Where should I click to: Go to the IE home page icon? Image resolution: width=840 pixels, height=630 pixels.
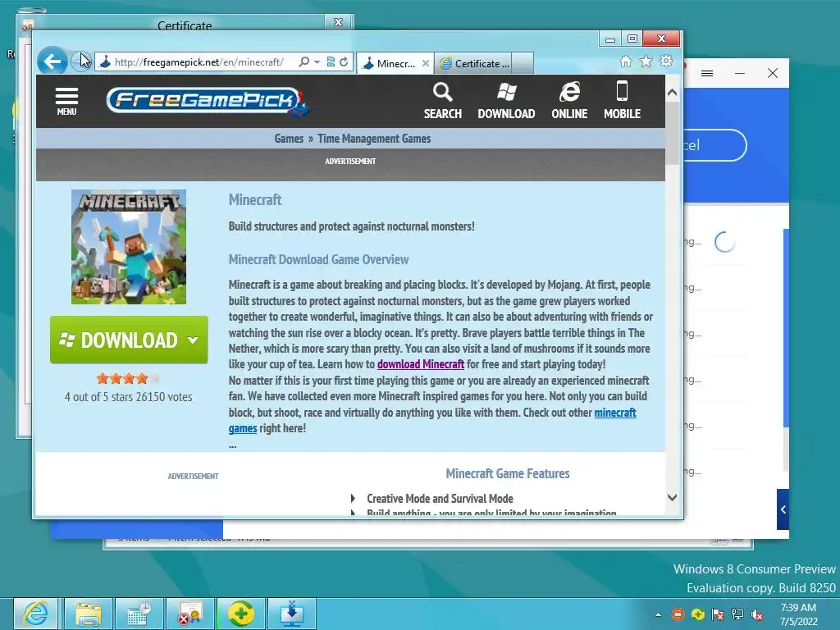[626, 62]
